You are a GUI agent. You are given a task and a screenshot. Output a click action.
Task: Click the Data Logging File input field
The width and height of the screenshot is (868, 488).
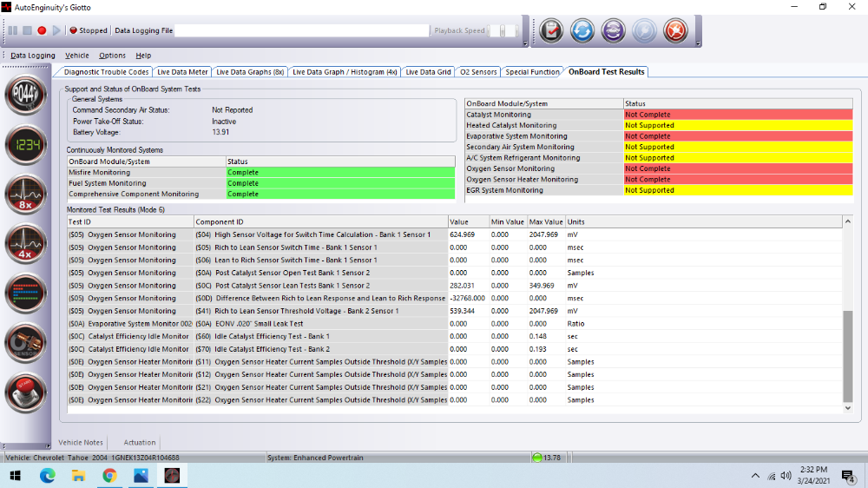302,30
